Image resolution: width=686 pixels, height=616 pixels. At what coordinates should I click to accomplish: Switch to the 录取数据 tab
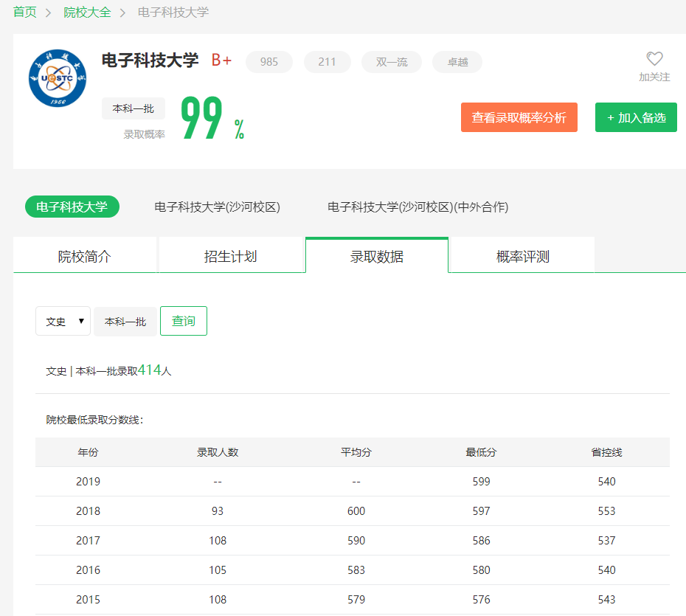(377, 255)
